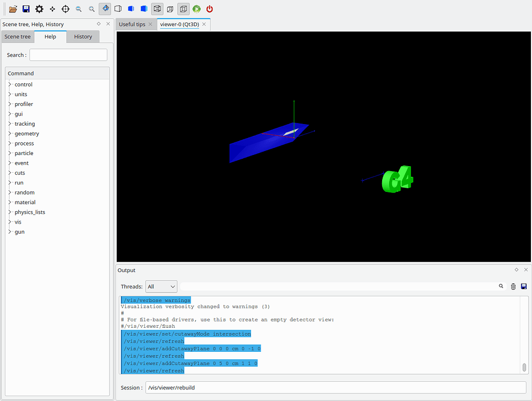Screen dimensions: 532x401
Task: Open the Threads filter dropdown
Action: click(x=161, y=286)
